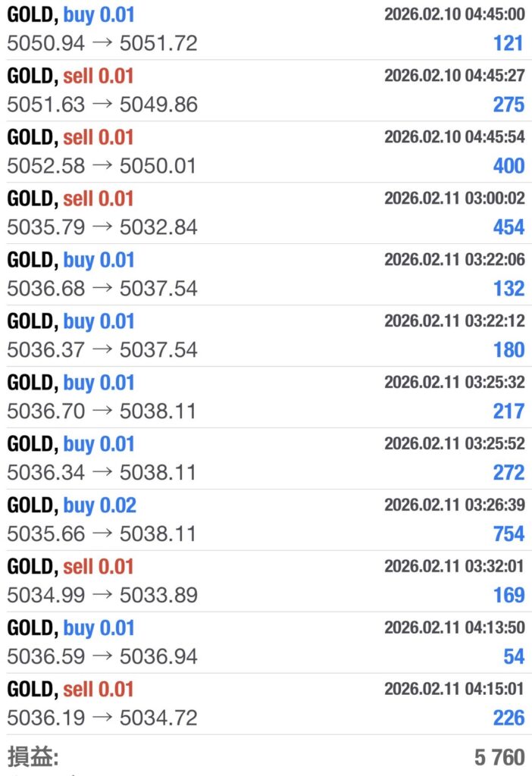The width and height of the screenshot is (532, 776).
Task: Select the timestamp 2026.02.10 04:45:54
Action: click(x=454, y=137)
